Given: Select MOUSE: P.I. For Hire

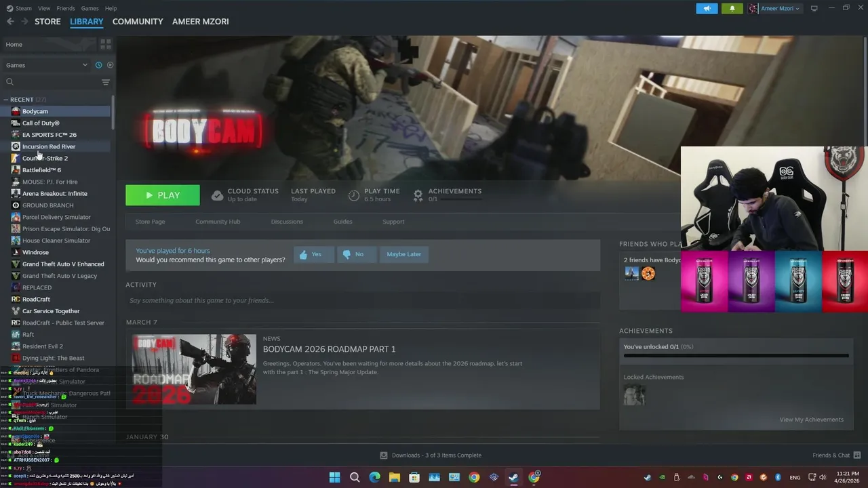Looking at the screenshot, I should click(56, 182).
